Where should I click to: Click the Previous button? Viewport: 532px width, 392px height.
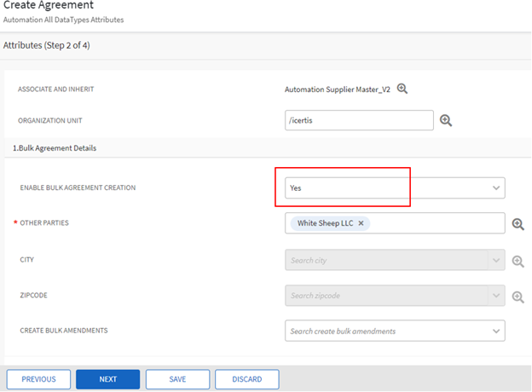[x=38, y=379]
